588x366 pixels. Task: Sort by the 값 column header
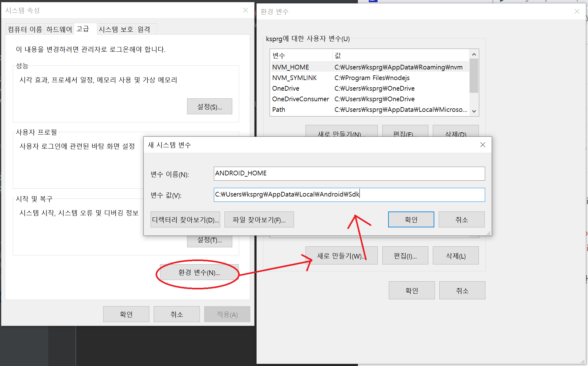pyautogui.click(x=401, y=55)
